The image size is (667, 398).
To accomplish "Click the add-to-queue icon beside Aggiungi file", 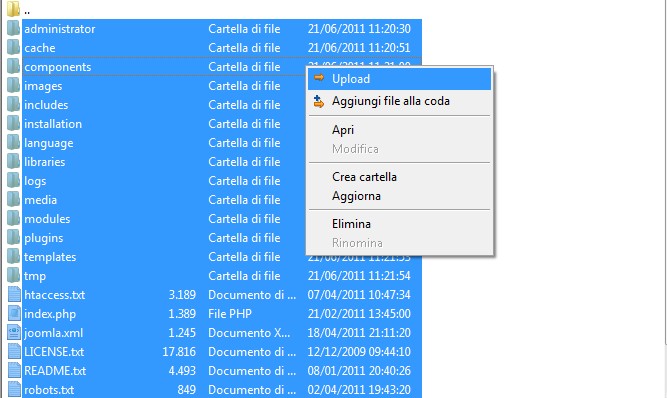I will tap(319, 101).
